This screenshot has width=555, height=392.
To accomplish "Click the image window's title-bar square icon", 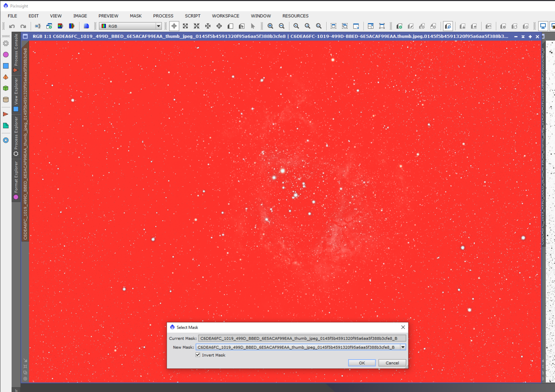I will 25,36.
